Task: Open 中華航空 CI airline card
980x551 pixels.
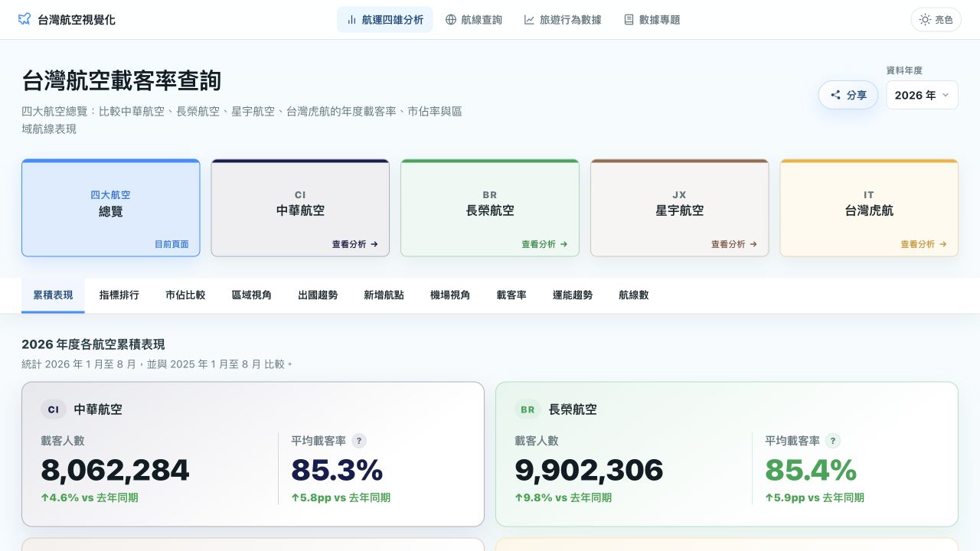Action: [300, 207]
